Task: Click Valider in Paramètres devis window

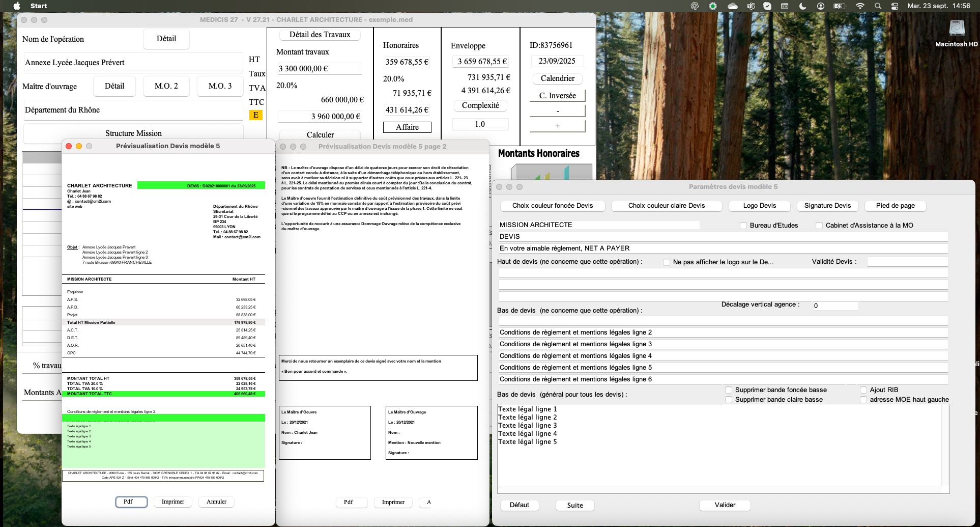Action: pos(725,505)
